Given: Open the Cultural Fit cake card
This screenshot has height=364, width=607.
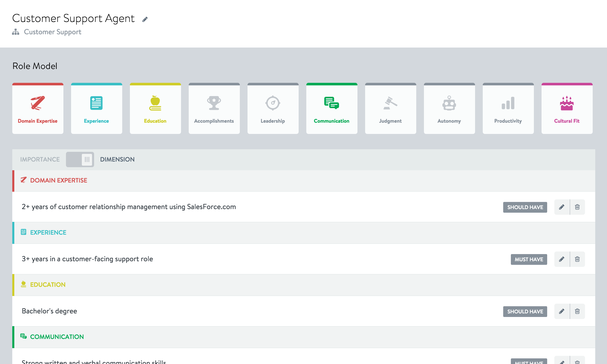Looking at the screenshot, I should click(x=567, y=109).
